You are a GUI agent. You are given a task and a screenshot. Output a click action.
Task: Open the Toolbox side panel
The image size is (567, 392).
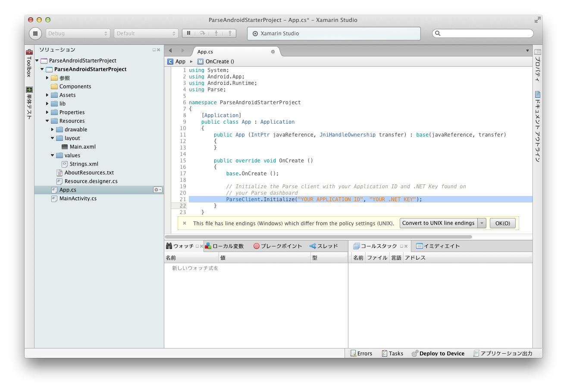29,63
